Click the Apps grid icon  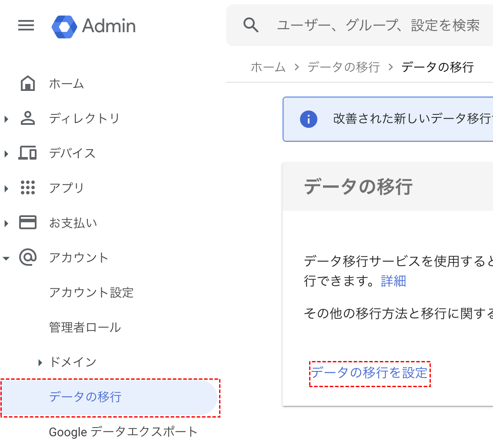(28, 188)
